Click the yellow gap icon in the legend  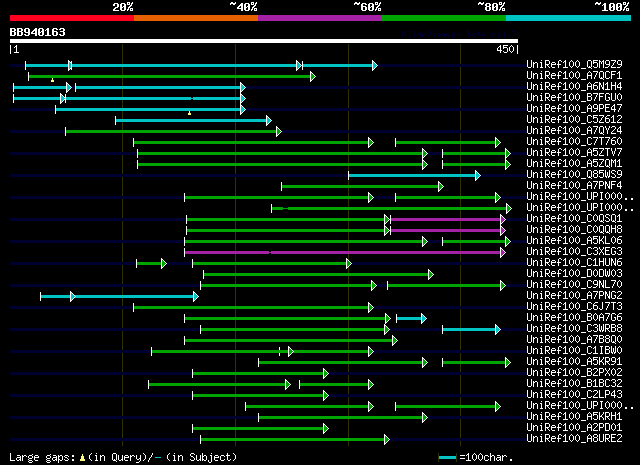[x=82, y=458]
